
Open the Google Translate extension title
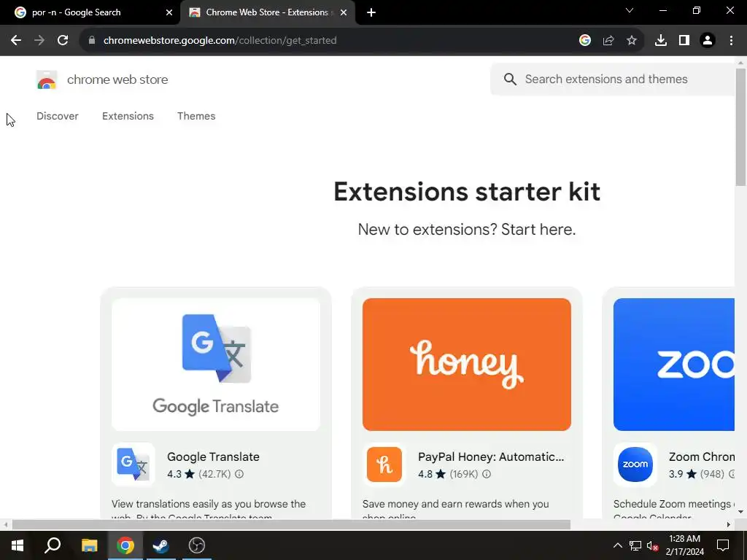(213, 456)
